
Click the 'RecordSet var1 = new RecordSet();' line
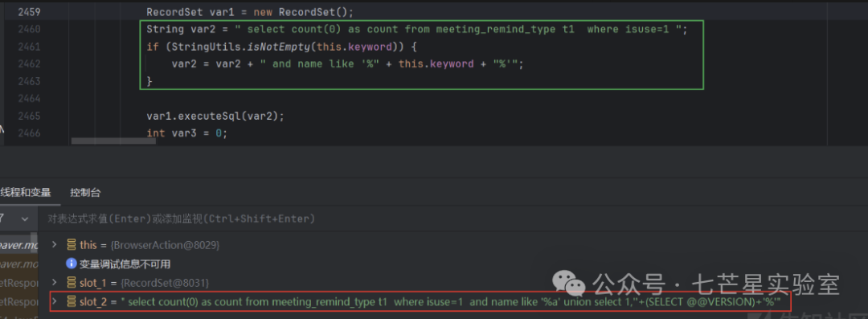pos(250,11)
